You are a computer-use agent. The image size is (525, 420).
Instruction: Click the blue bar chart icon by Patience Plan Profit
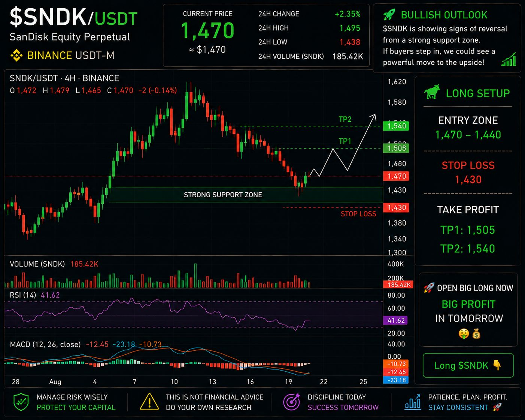pos(413,402)
